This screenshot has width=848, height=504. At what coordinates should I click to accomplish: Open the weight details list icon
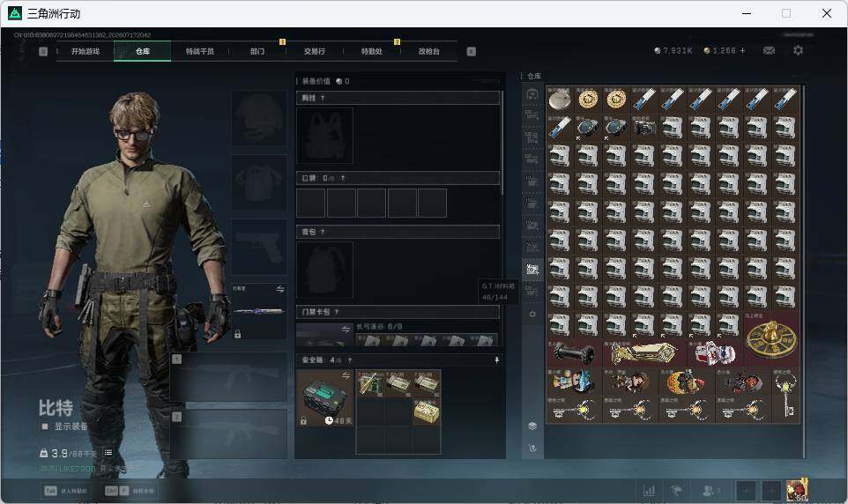click(108, 453)
